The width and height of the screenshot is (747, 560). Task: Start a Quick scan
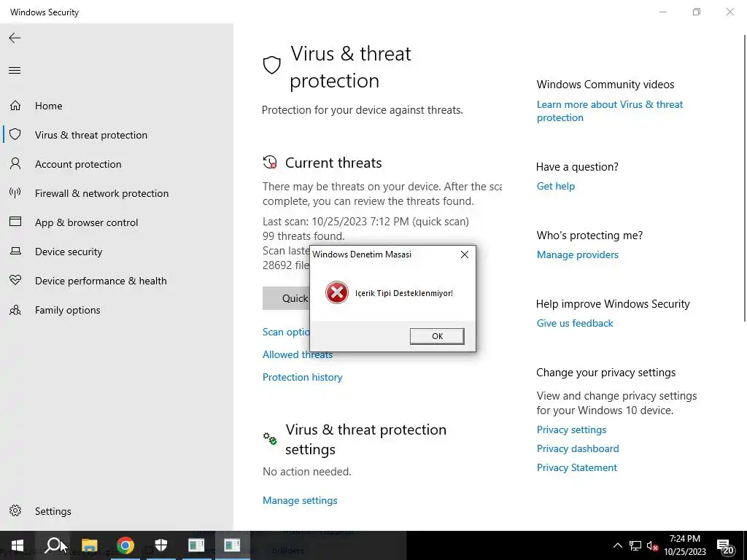point(286,298)
